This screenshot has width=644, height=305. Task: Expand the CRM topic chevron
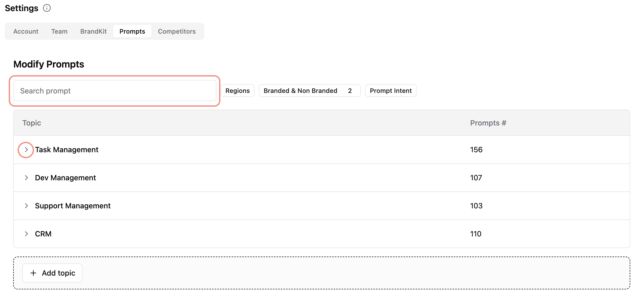26,234
